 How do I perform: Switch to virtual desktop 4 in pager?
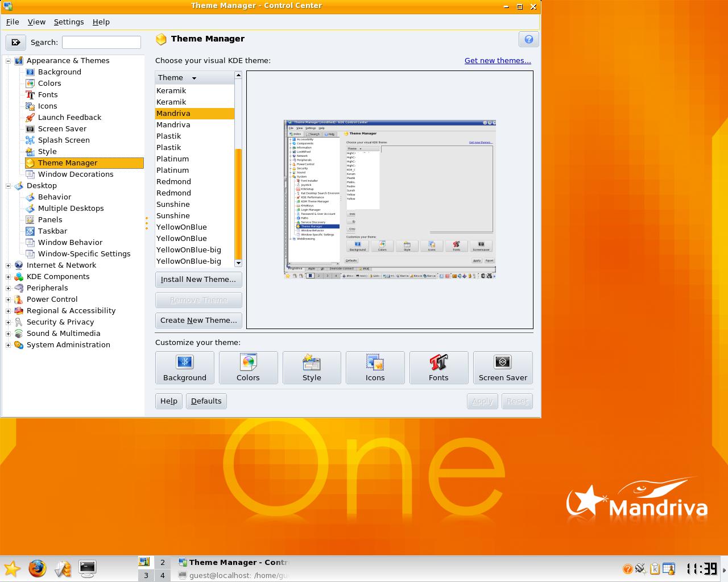tap(162, 576)
